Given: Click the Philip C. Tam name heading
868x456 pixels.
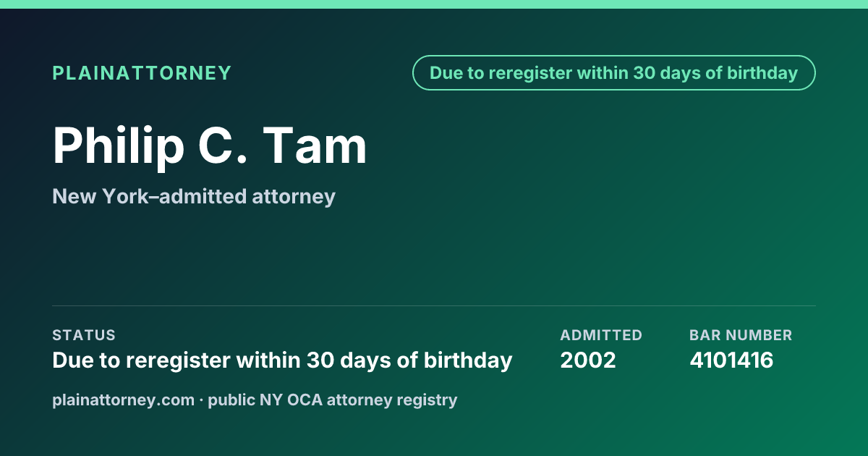Looking at the screenshot, I should (x=210, y=146).
